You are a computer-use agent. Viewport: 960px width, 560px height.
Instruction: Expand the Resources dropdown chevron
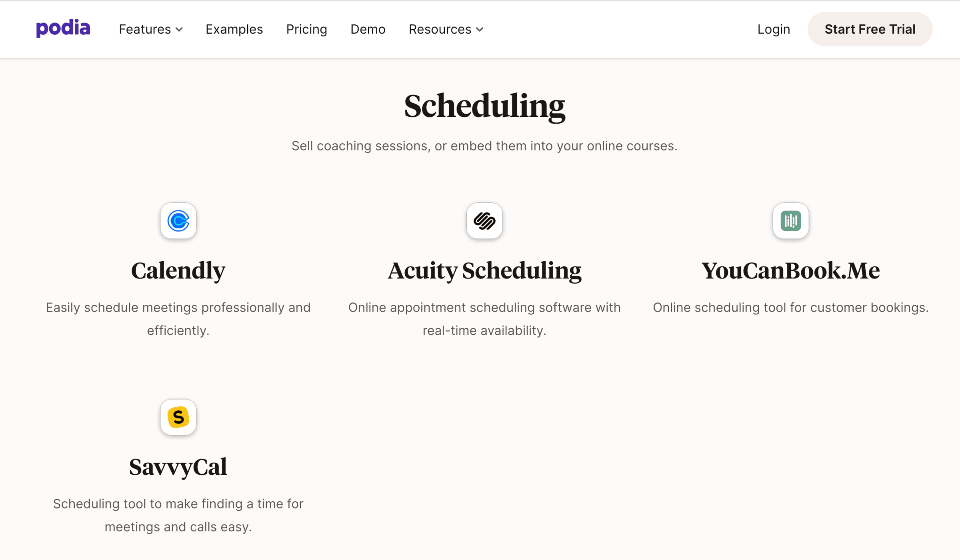click(480, 30)
